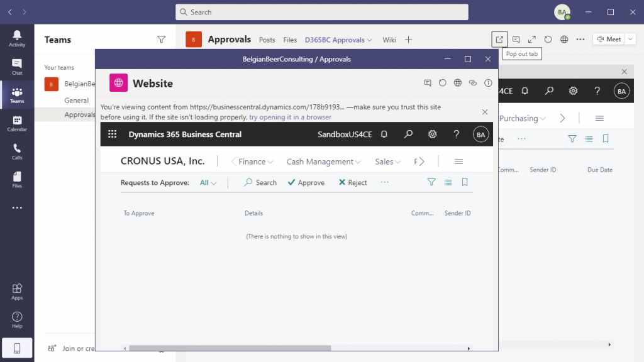Viewport: 644px width, 362px height.
Task: Expand the Finance navigation menu
Action: [x=255, y=162]
